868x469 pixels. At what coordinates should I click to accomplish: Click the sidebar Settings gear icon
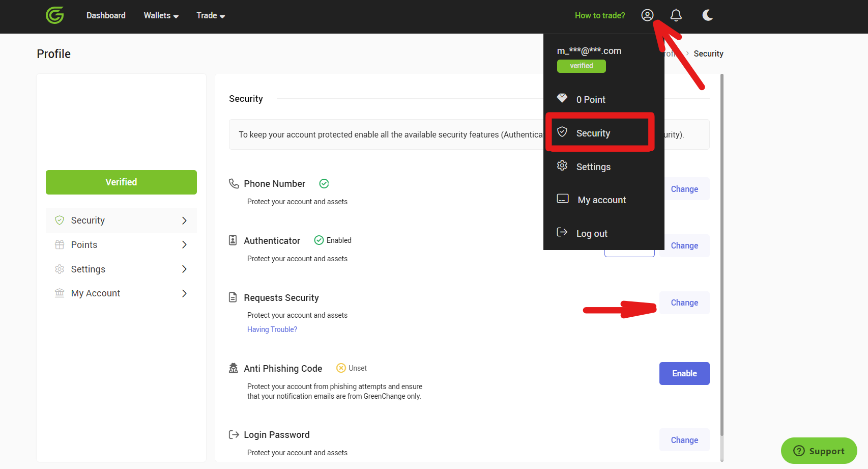[x=60, y=269]
